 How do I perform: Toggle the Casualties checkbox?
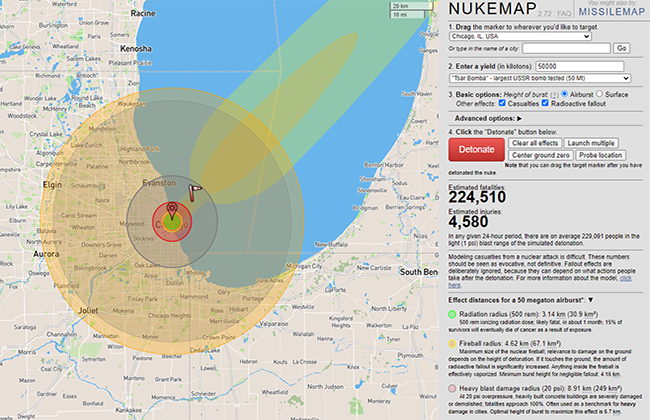click(x=499, y=103)
